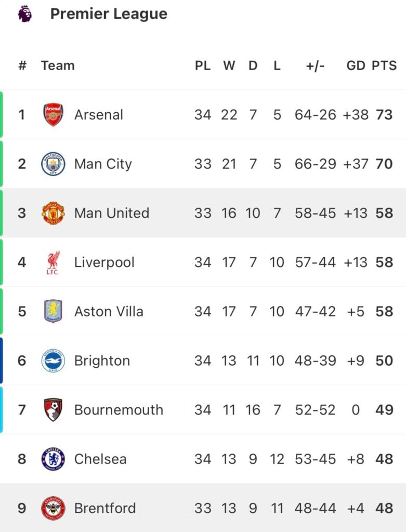The image size is (406, 532).
Task: Open the Man United team row name
Action: pos(112,213)
